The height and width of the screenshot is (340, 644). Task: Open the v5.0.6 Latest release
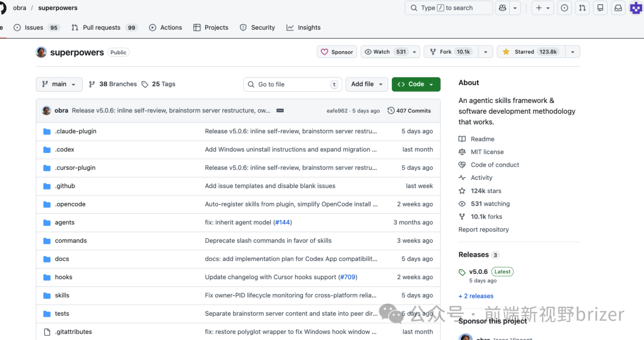[x=486, y=272]
